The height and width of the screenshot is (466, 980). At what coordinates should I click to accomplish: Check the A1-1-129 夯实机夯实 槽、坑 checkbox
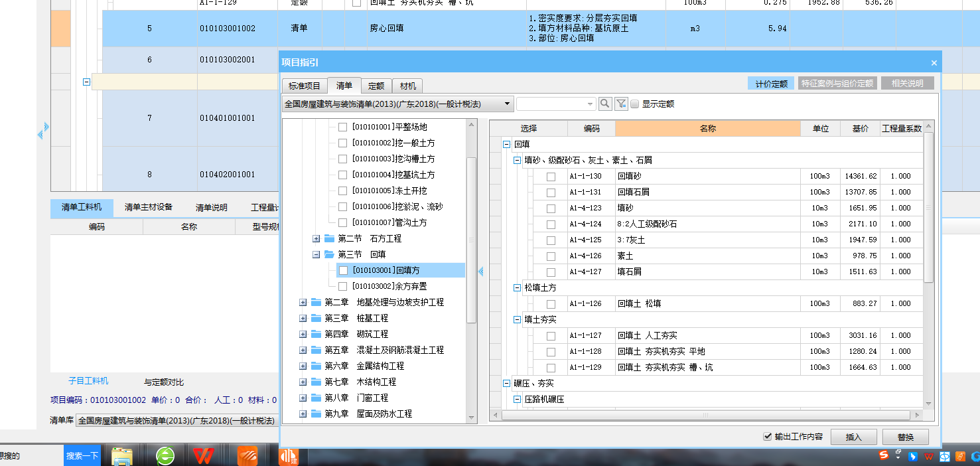[551, 368]
